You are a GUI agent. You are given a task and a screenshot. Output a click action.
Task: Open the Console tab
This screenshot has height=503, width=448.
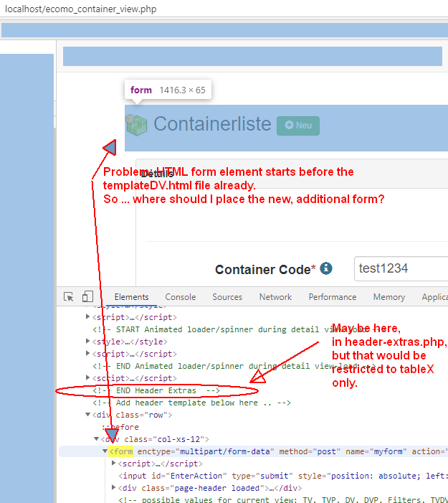point(181,297)
